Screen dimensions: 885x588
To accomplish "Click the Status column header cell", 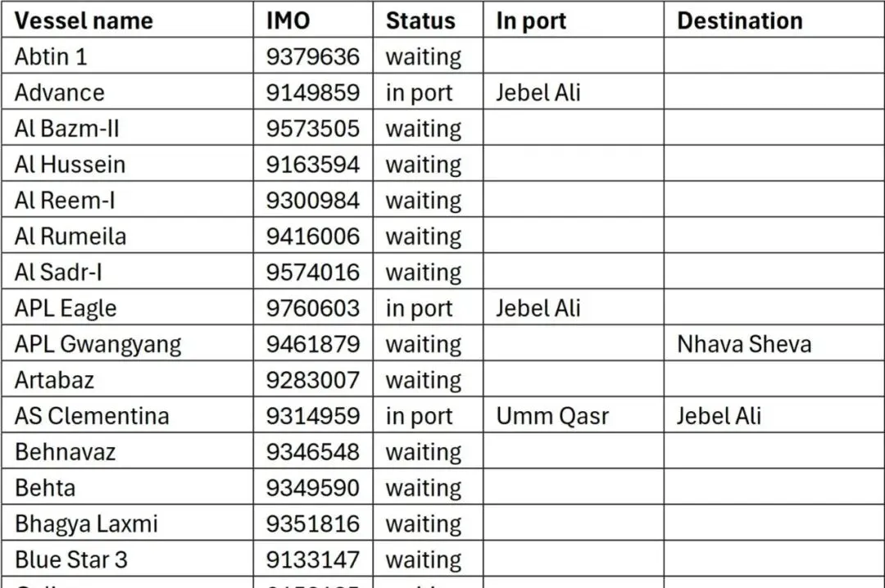I will click(x=420, y=21).
